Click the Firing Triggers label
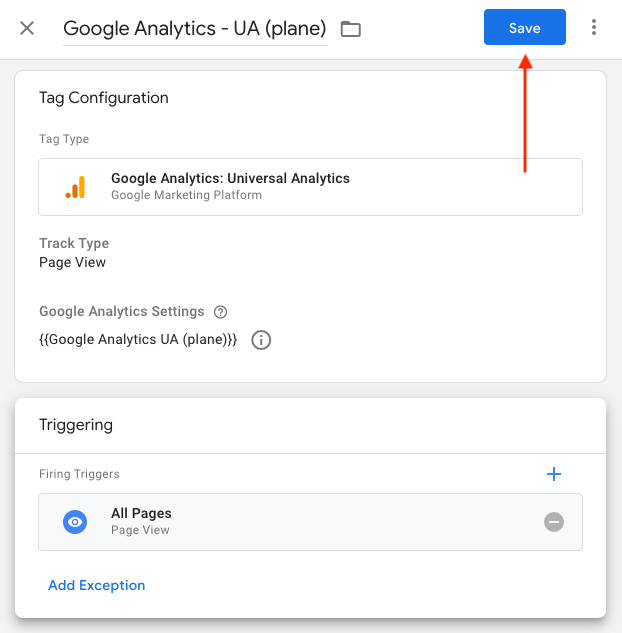The width and height of the screenshot is (622, 633). tap(79, 474)
